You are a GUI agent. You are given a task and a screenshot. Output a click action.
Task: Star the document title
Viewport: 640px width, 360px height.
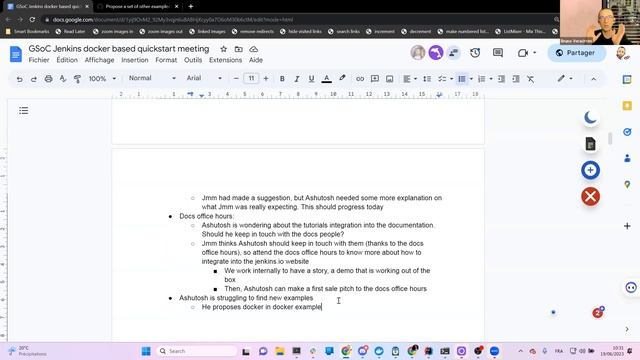223,49
